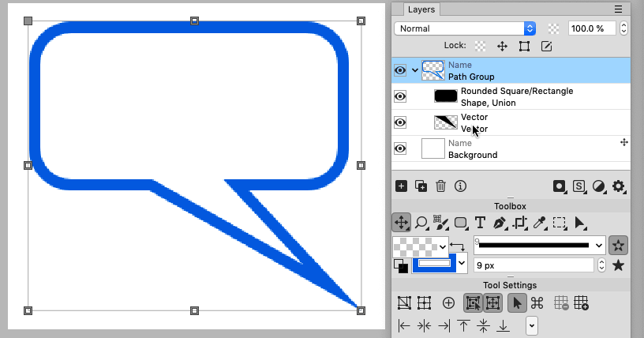
Task: Select the Background layer thumbnail
Action: tap(433, 148)
